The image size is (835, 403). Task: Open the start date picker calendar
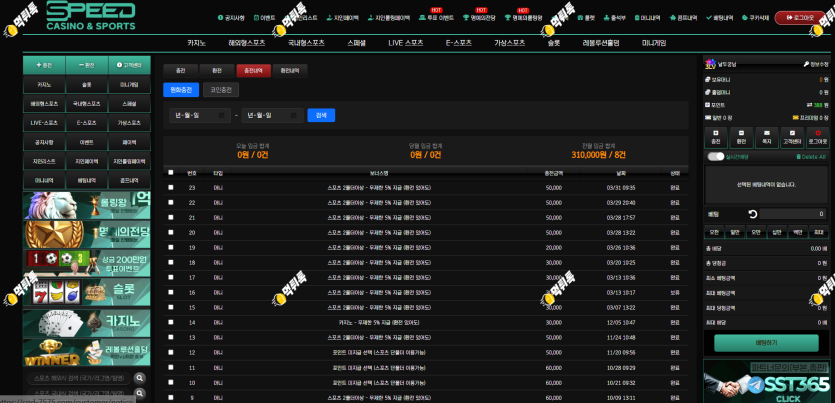point(221,116)
